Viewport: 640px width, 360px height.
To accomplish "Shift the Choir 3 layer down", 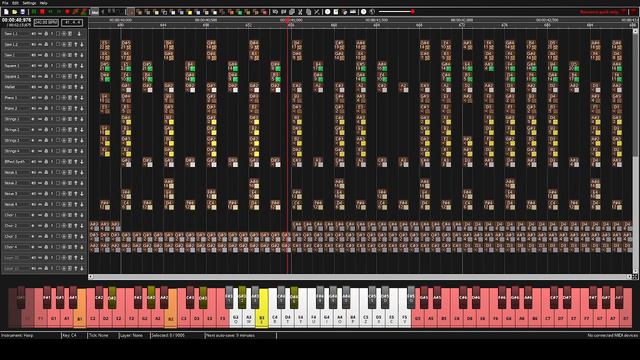I will click(82, 236).
